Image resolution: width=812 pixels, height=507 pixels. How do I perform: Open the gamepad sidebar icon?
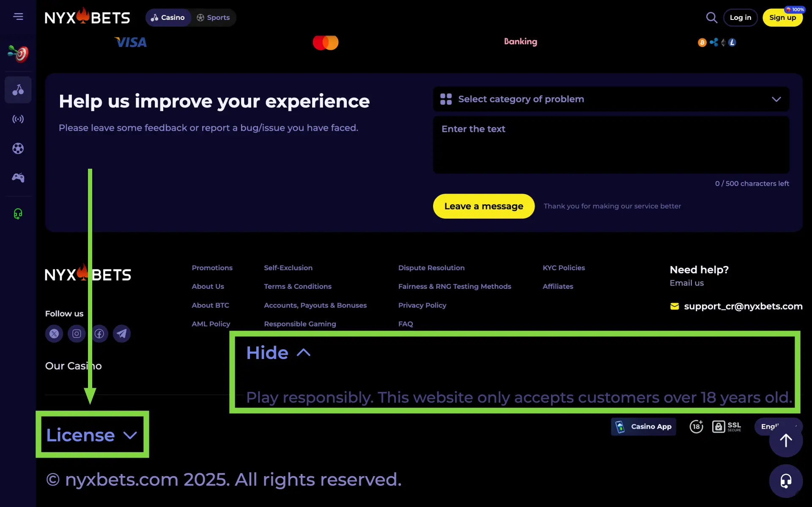coord(18,178)
